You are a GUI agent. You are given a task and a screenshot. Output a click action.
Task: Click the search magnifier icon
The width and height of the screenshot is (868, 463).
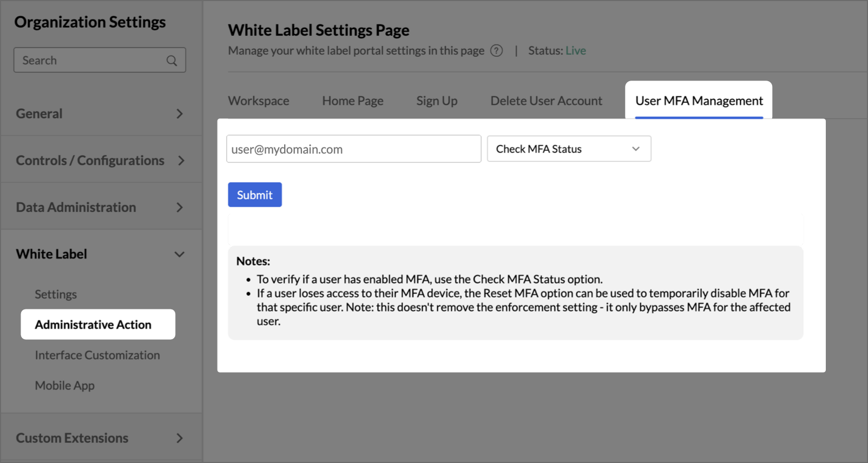(x=172, y=61)
